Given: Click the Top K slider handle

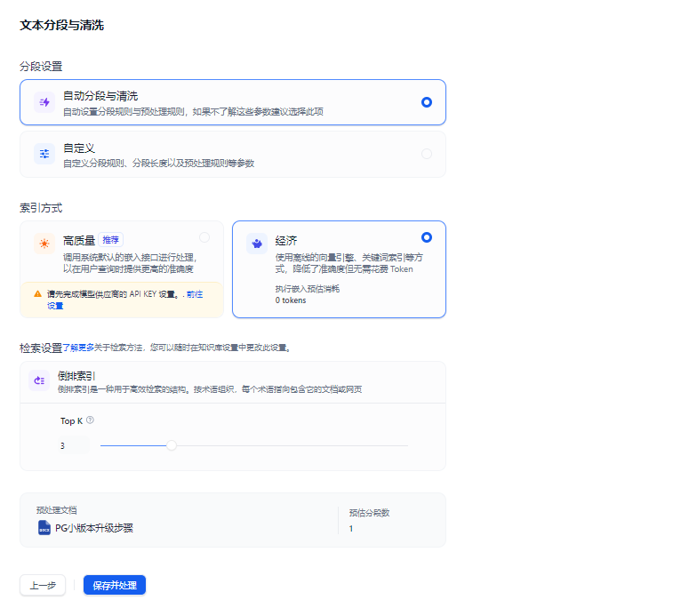Looking at the screenshot, I should point(172,445).
